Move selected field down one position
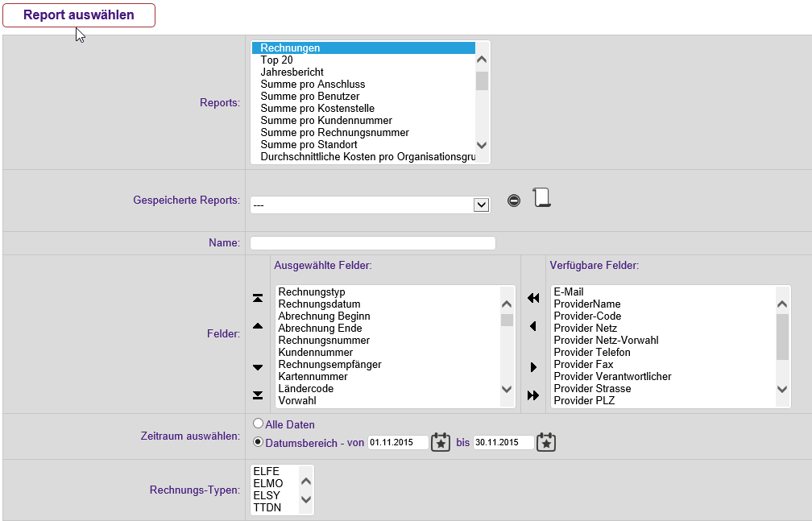This screenshot has width=812, height=521. [x=258, y=367]
